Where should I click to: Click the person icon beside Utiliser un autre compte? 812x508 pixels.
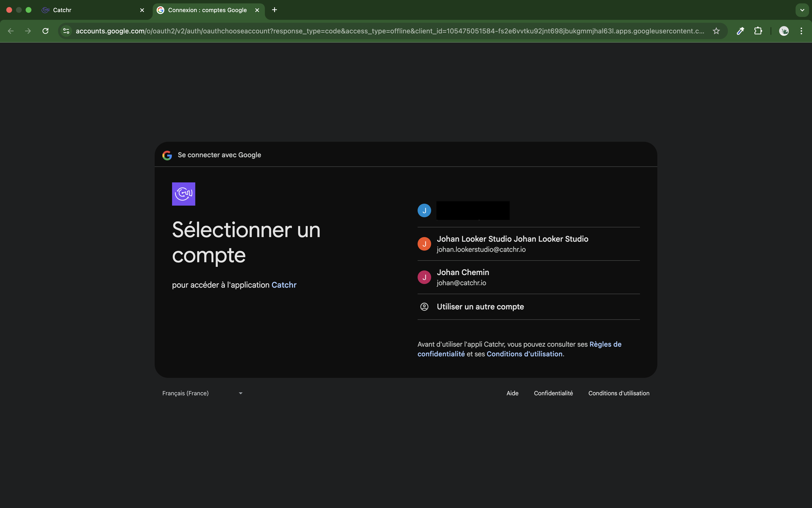(x=424, y=307)
